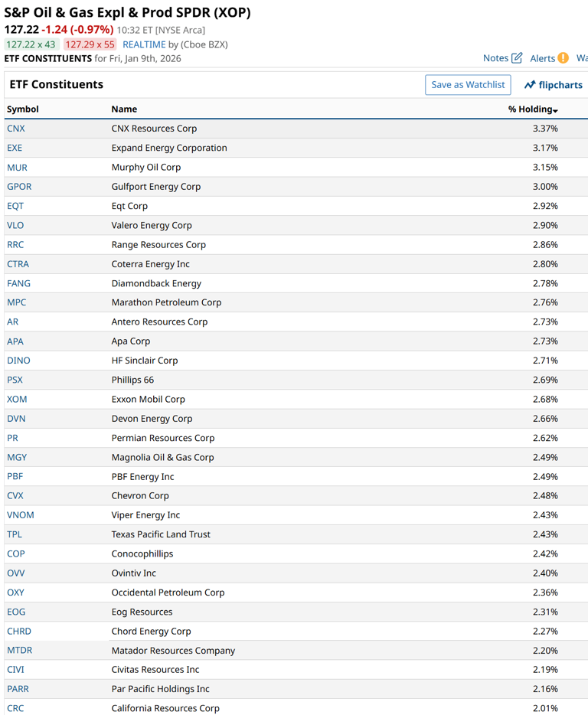Viewport: 588px width, 715px height.
Task: Sort the table by Symbol column
Action: click(x=22, y=109)
